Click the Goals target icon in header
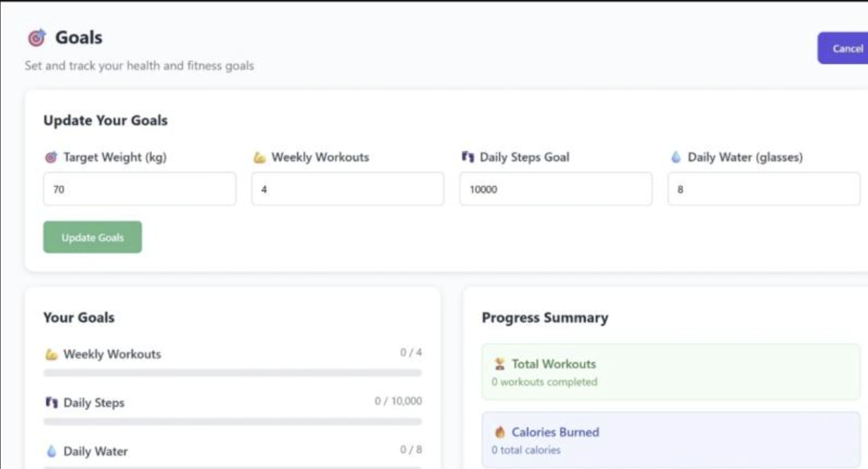This screenshot has width=868, height=469. coord(37,37)
